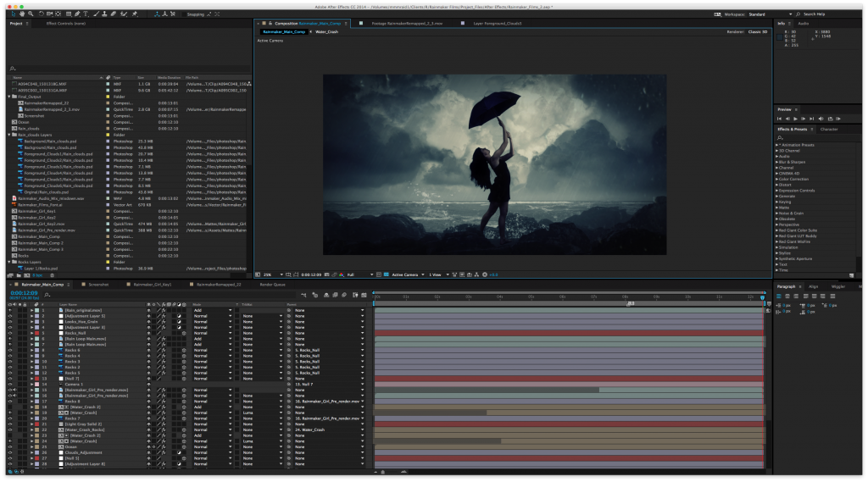The image size is (868, 482).
Task: Select the Unified Camera tool
Action: 49,14
